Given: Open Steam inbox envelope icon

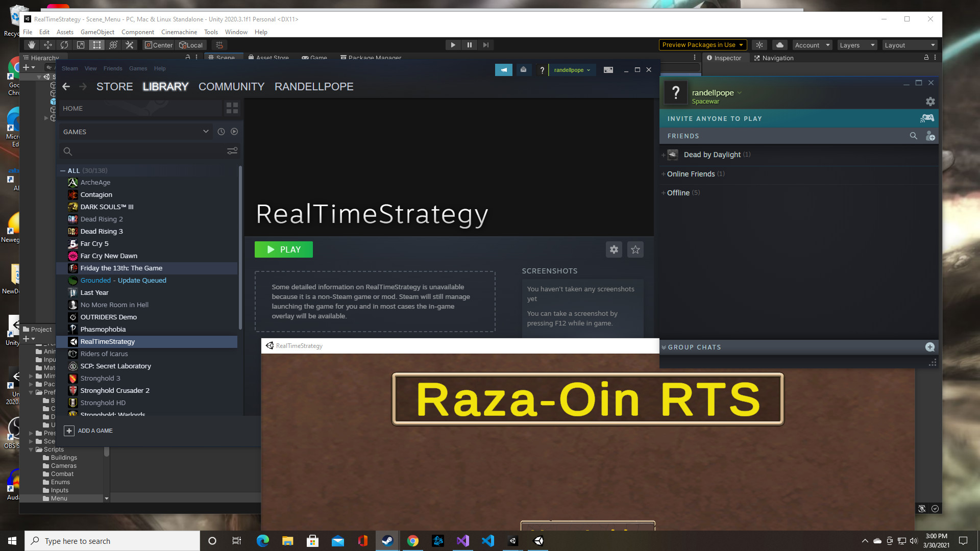Looking at the screenshot, I should pyautogui.click(x=523, y=70).
